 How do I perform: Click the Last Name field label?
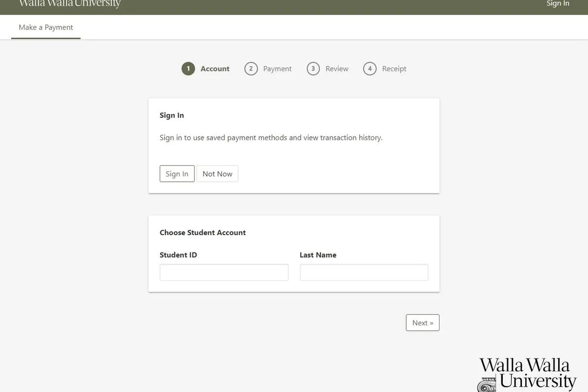point(318,255)
